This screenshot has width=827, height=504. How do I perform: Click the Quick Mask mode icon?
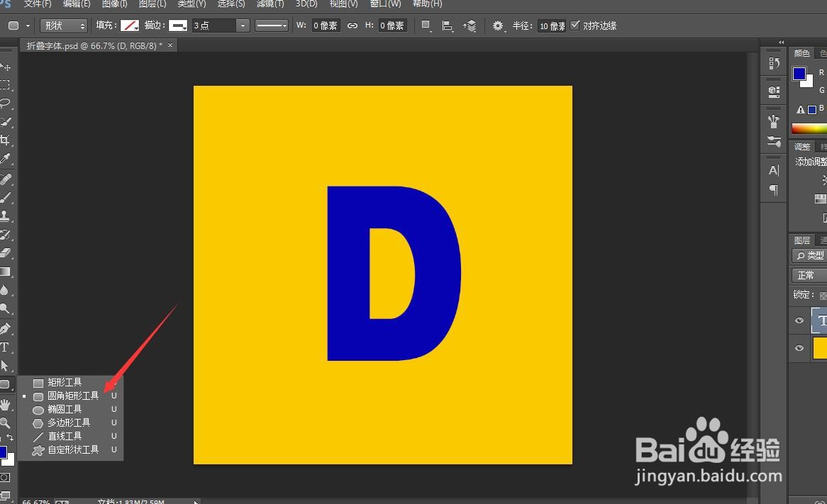point(5,478)
